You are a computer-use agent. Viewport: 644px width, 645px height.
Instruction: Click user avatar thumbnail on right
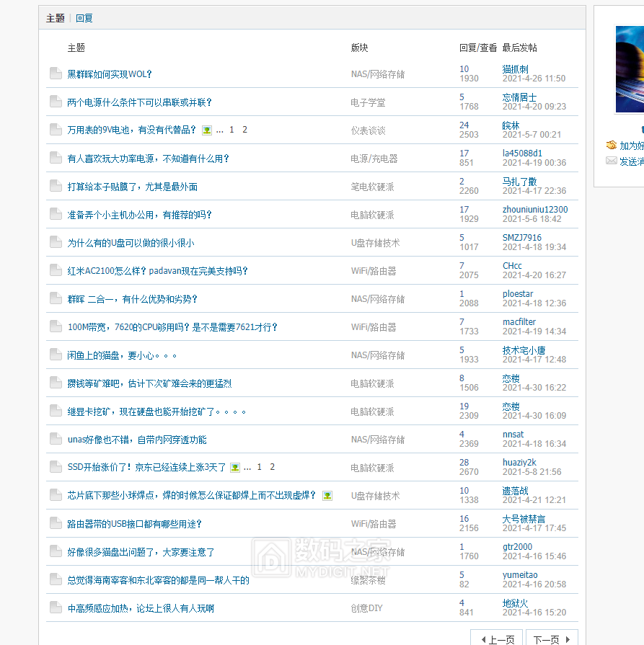(x=629, y=70)
